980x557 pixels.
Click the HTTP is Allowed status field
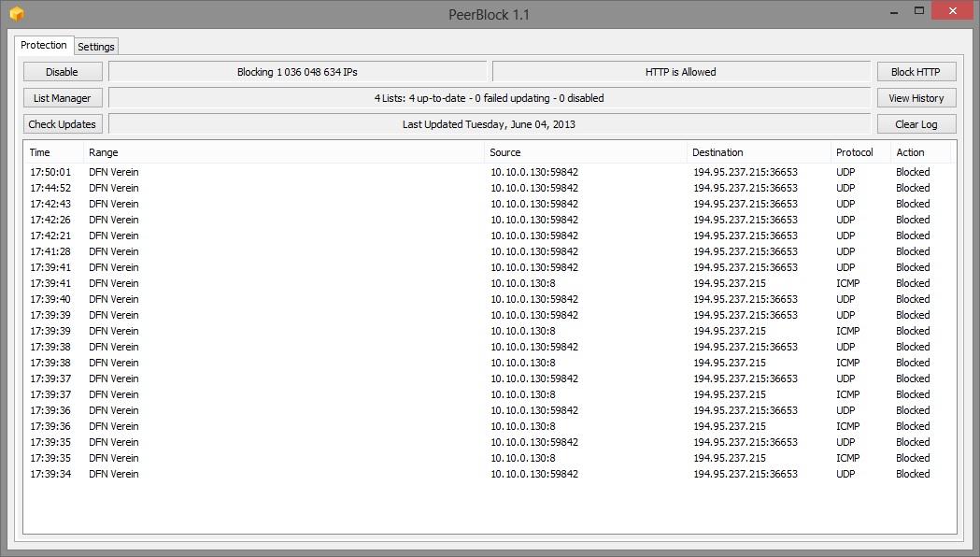click(681, 72)
